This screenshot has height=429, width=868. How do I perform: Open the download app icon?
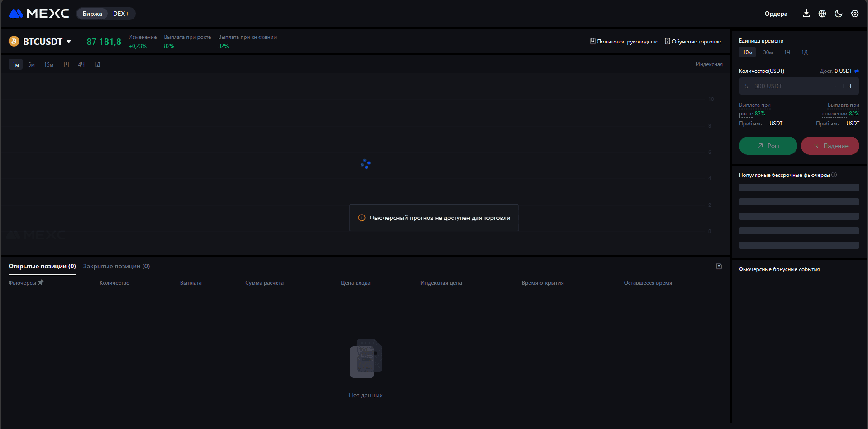(806, 14)
